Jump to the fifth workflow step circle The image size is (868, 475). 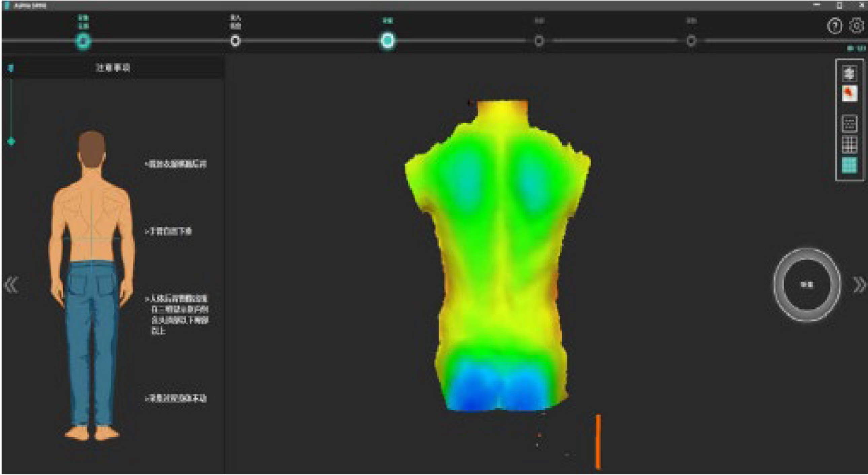(x=691, y=41)
